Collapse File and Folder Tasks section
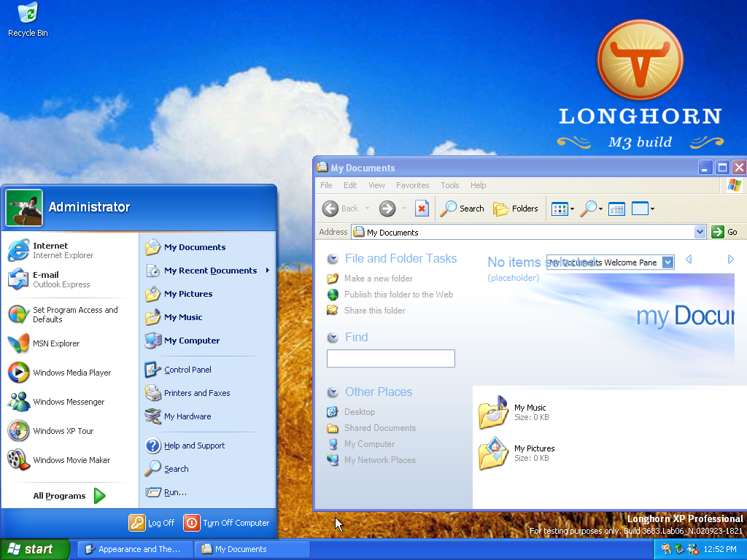Viewport: 747px width, 560px height. pyautogui.click(x=333, y=259)
